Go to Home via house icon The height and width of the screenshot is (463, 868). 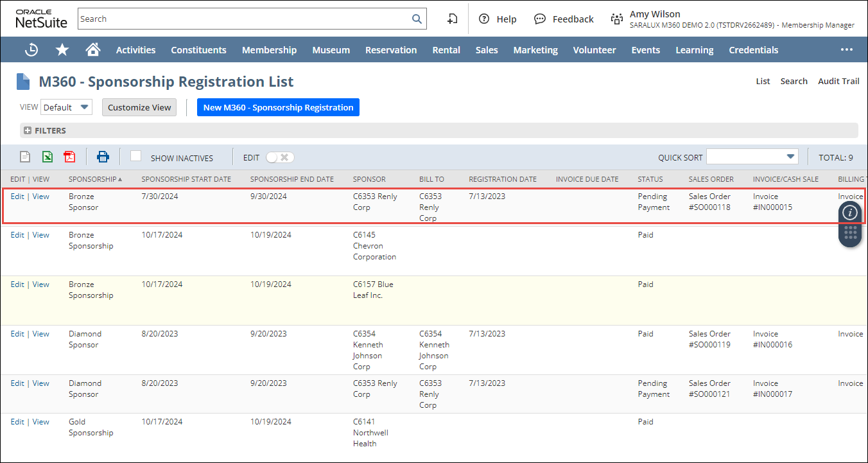pyautogui.click(x=93, y=50)
